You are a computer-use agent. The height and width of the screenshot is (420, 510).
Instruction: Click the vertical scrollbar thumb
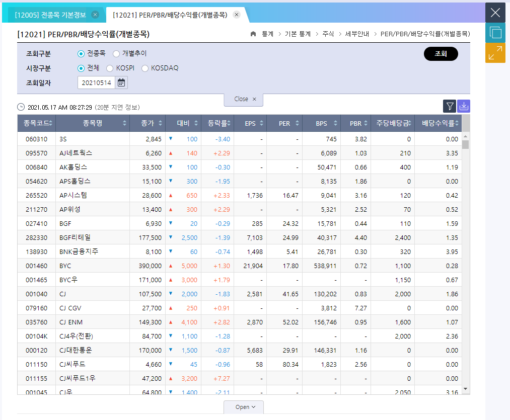(465, 144)
